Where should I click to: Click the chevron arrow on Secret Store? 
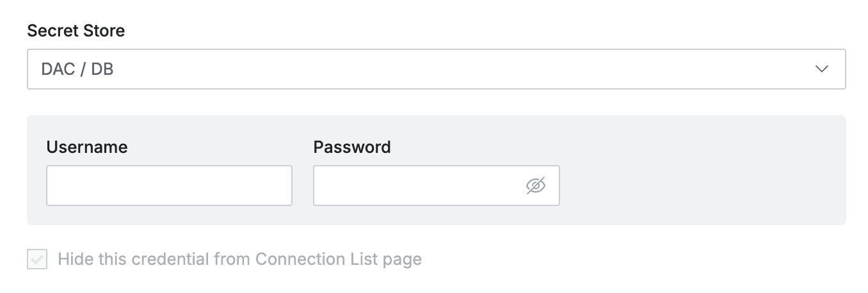pos(822,69)
